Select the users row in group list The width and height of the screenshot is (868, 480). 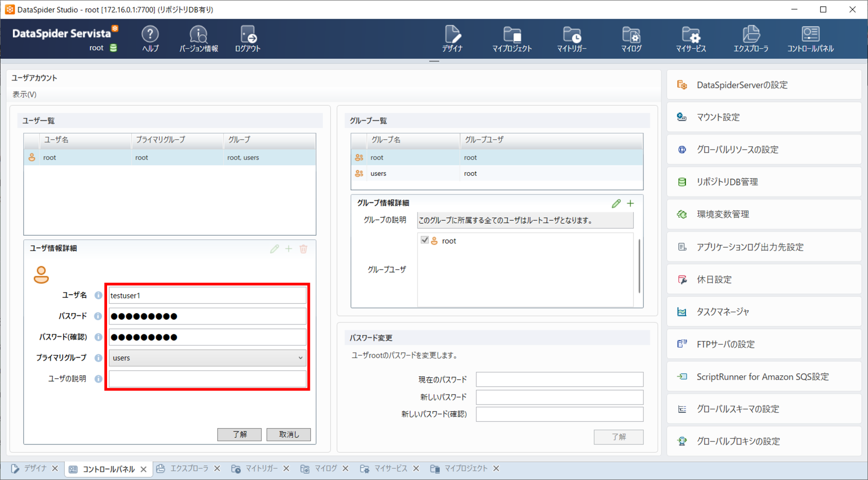(x=497, y=173)
